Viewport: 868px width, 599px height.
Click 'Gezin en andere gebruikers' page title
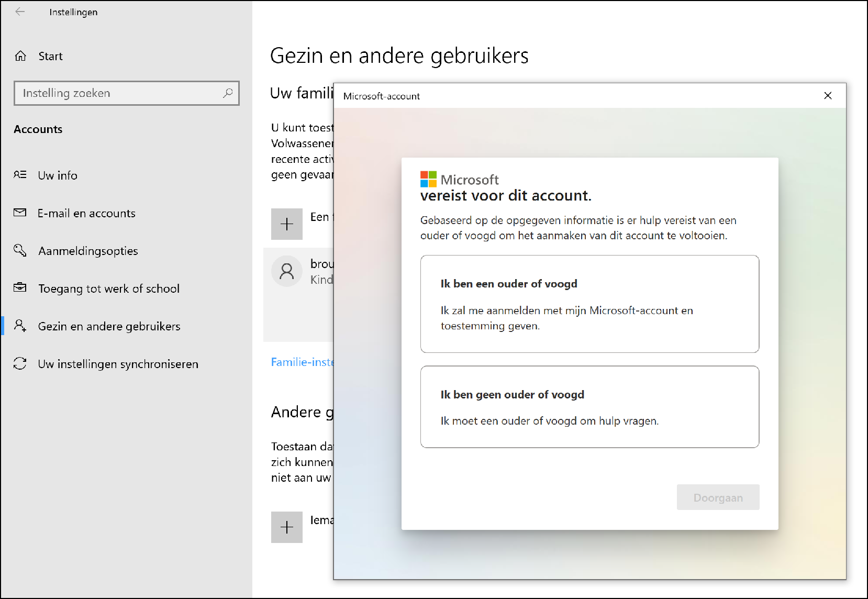pos(399,56)
